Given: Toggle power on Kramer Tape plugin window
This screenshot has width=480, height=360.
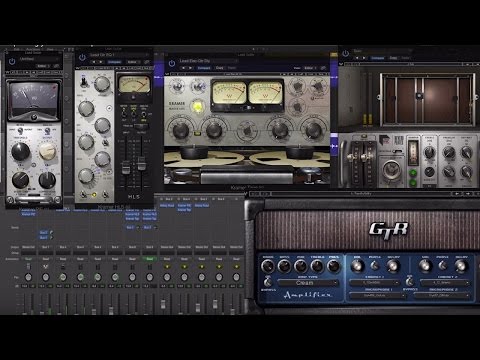Looking at the screenshot, I should (x=172, y=63).
